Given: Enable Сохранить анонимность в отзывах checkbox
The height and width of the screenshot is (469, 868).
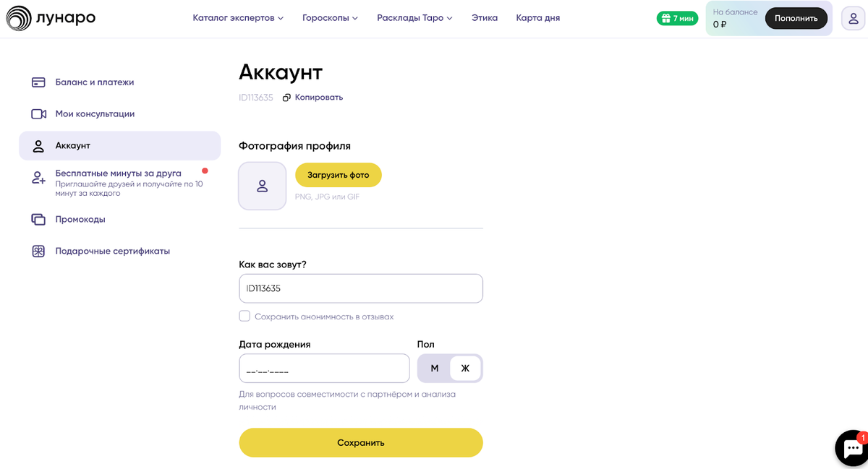Looking at the screenshot, I should point(244,316).
